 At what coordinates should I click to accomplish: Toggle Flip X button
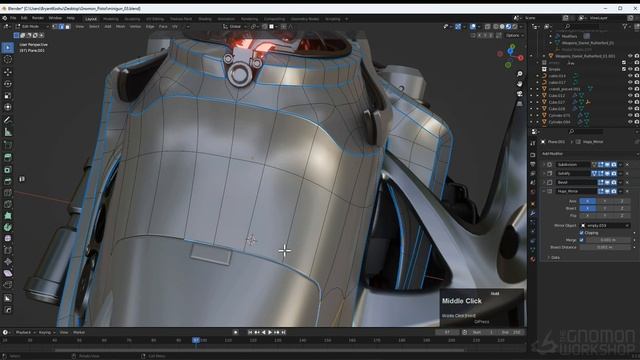588,215
